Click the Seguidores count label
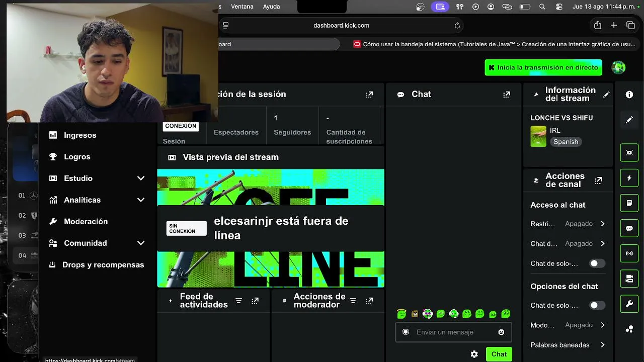Viewport: 644px width, 362px height. coord(292,132)
